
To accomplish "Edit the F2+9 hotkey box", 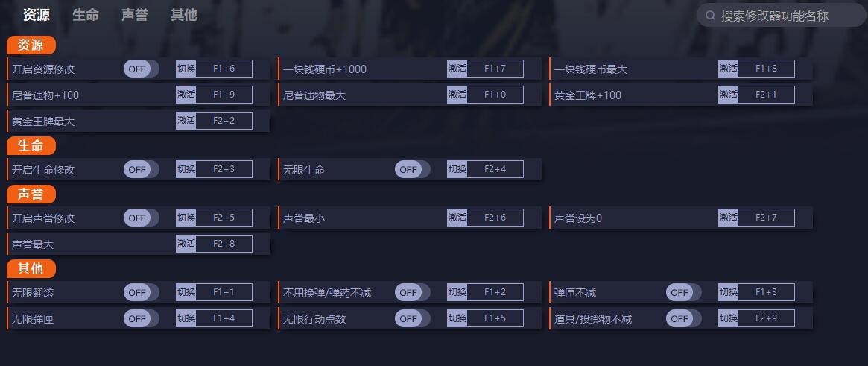I will point(766,319).
